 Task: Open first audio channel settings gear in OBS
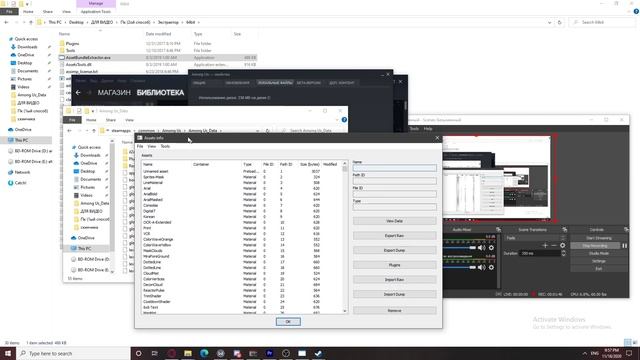pyautogui.click(x=491, y=247)
